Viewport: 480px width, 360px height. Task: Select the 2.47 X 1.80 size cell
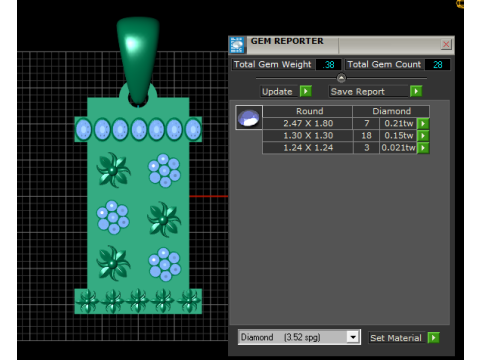(x=308, y=123)
